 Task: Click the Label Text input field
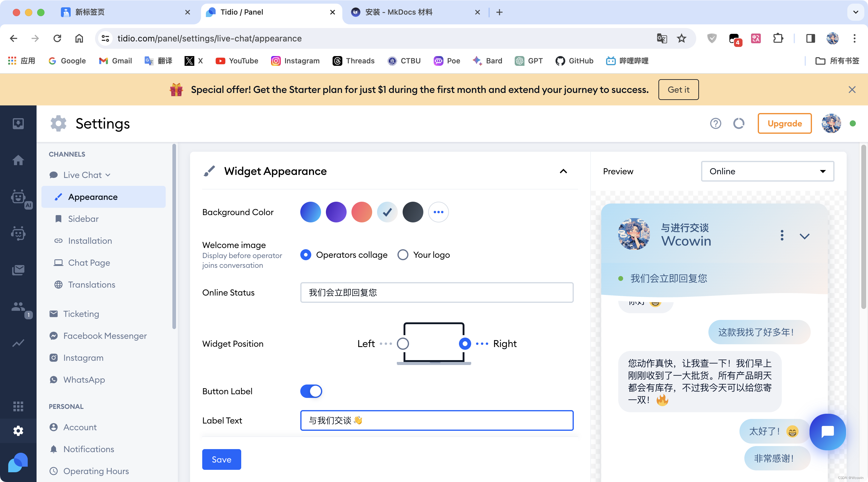437,420
